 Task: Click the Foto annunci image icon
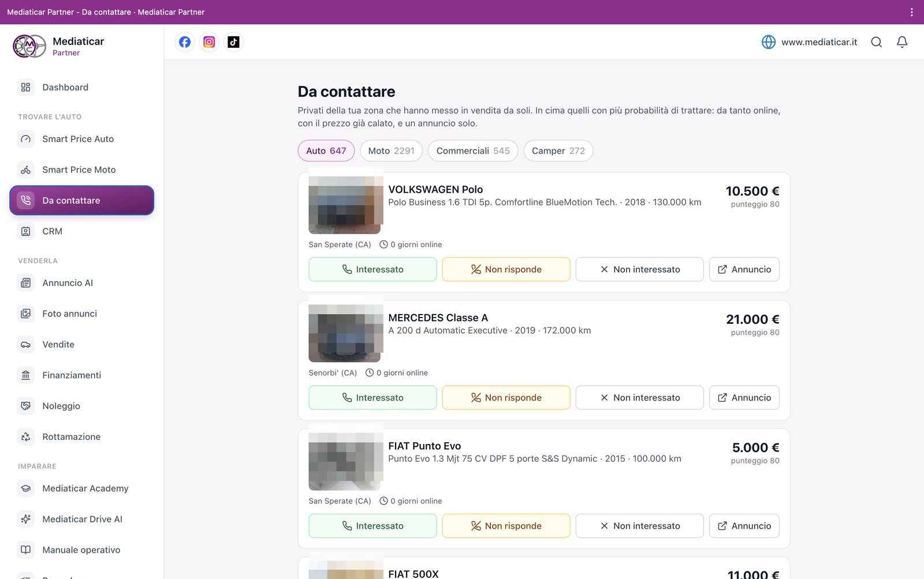coord(25,313)
